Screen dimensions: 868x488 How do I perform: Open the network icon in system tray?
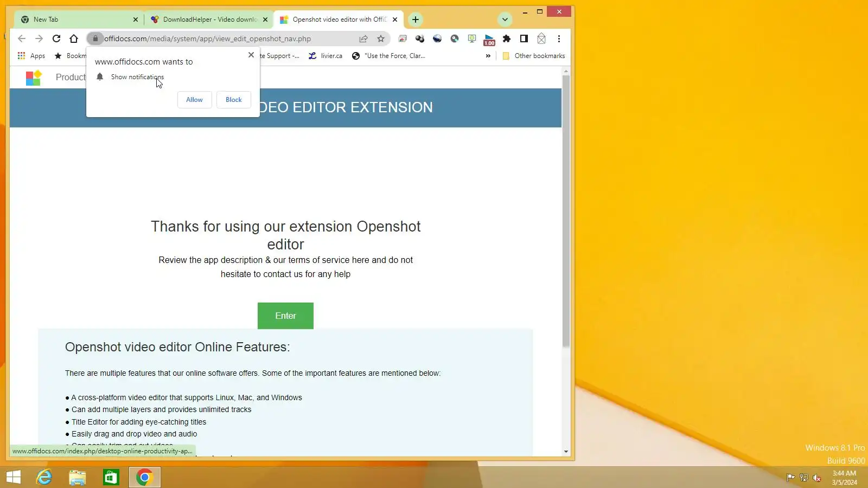click(x=804, y=478)
